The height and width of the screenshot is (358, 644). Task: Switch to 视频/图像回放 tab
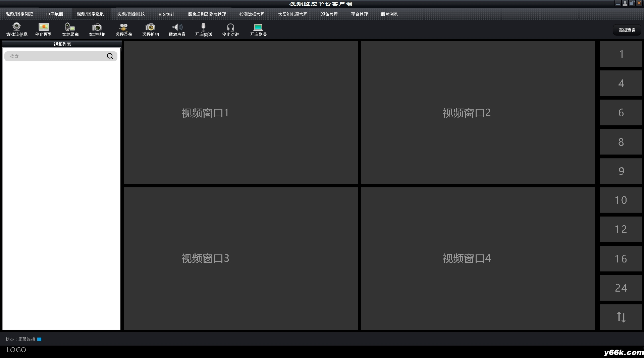pos(131,14)
